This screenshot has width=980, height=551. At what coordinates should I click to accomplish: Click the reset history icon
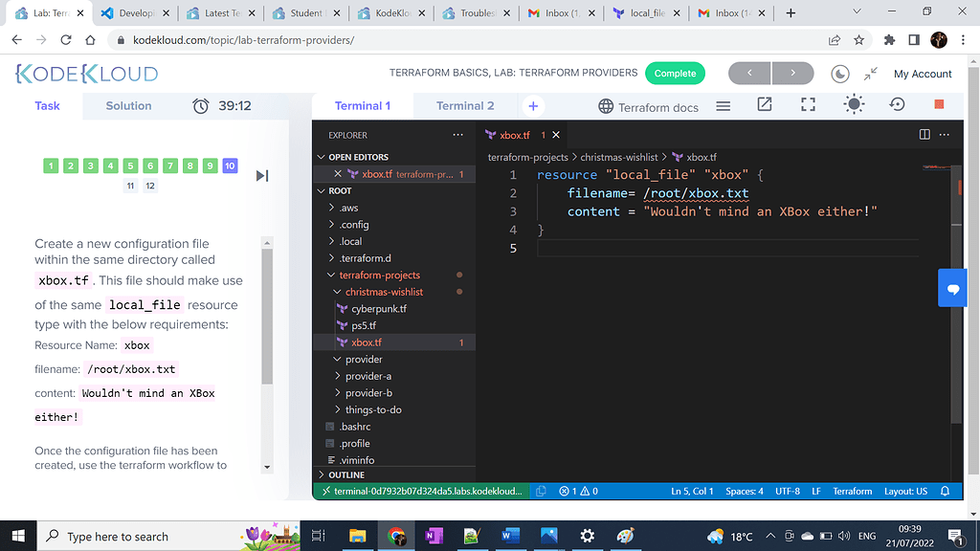(x=897, y=105)
